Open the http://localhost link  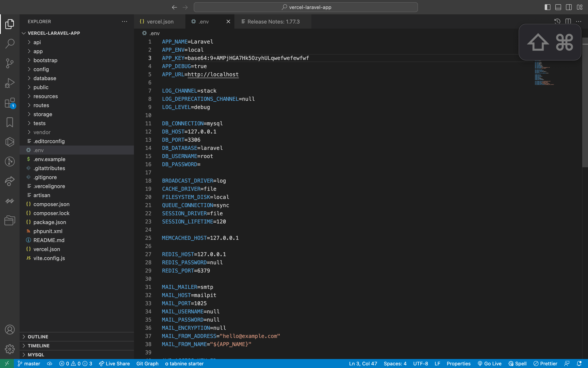213,74
